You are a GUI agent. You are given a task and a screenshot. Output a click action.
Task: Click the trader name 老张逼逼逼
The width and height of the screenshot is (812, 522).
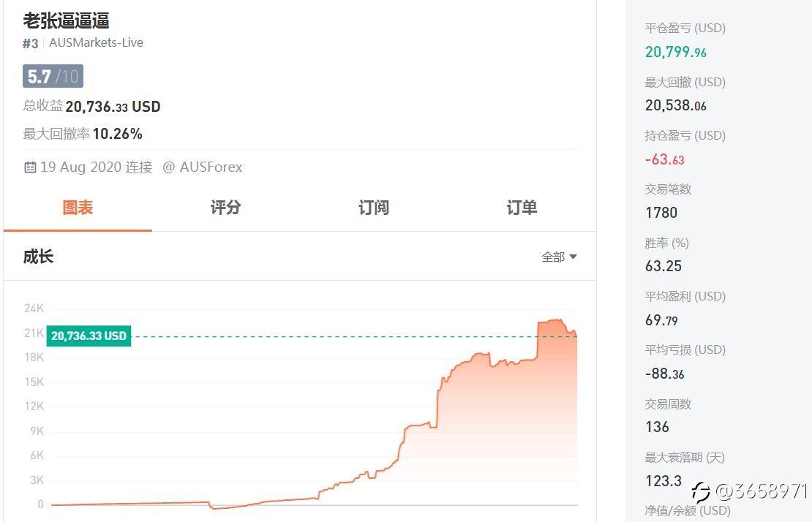click(67, 20)
